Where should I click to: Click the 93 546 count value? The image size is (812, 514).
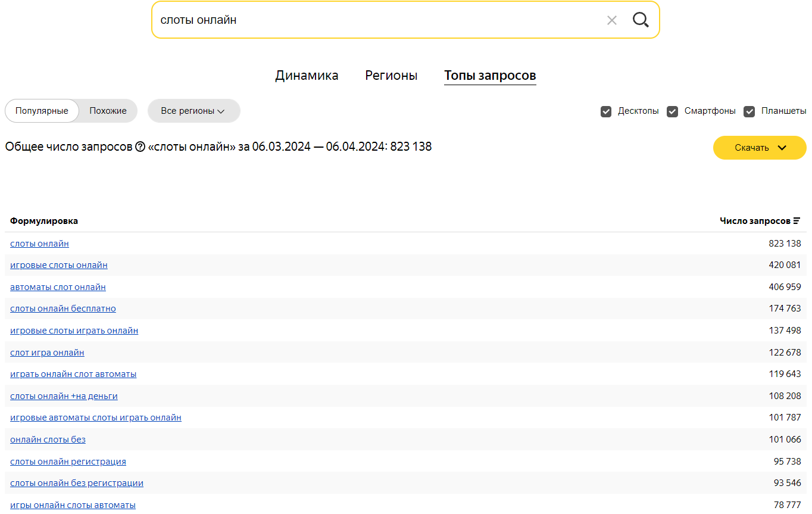click(x=788, y=483)
